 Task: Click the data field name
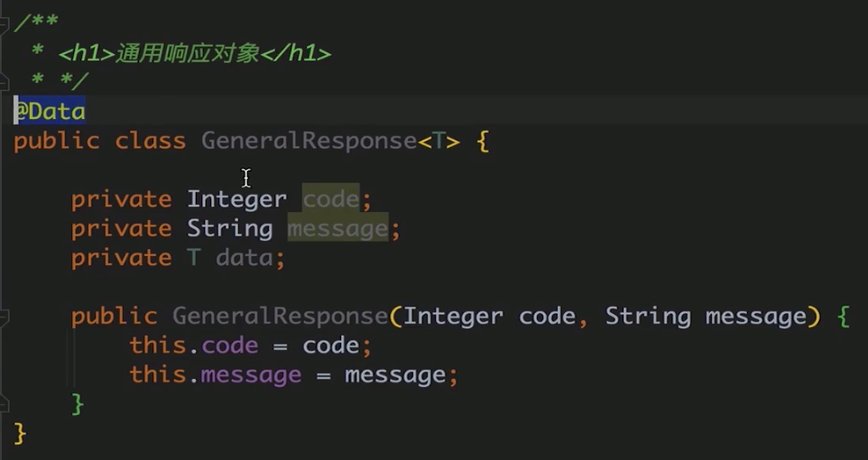(x=245, y=257)
